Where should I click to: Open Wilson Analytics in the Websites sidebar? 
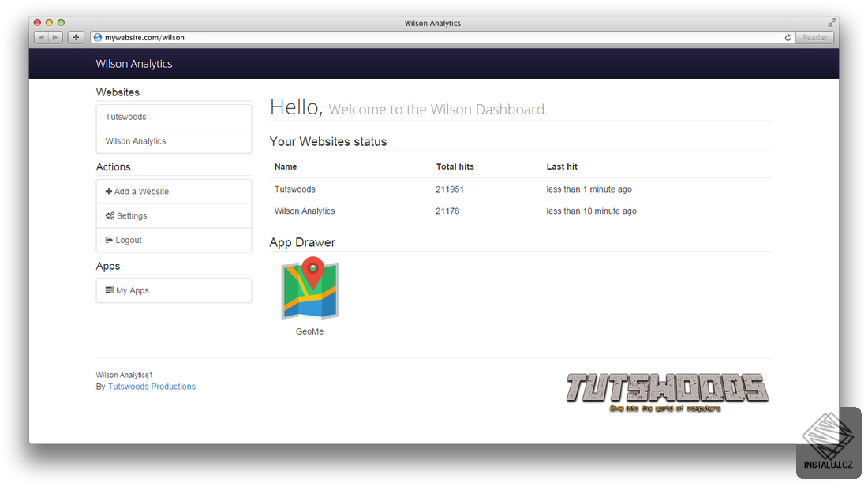174,141
